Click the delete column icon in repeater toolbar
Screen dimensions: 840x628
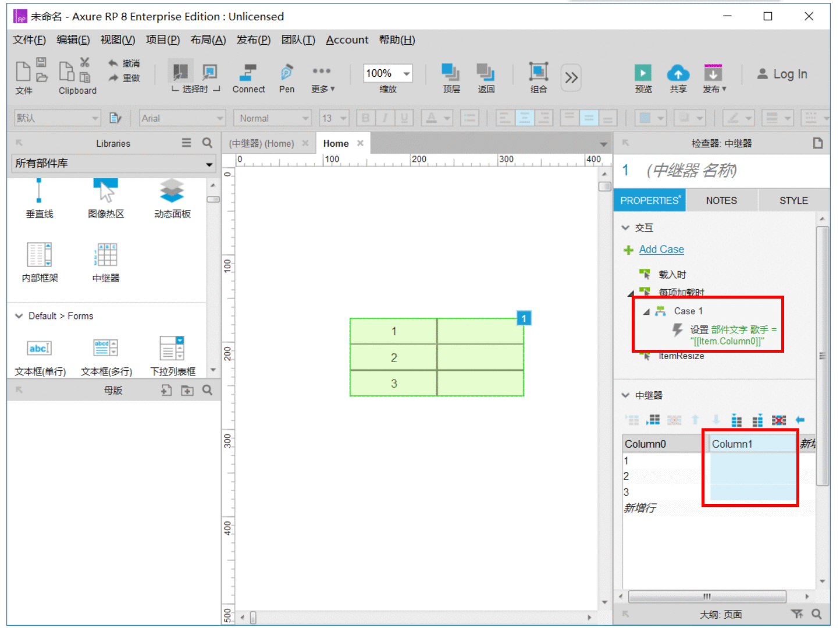point(778,420)
